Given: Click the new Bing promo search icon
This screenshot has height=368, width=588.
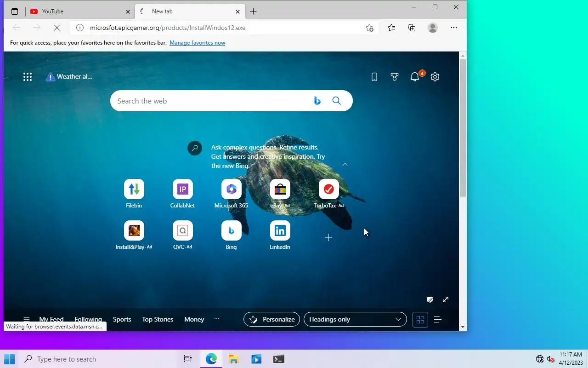Looking at the screenshot, I should (x=195, y=148).
